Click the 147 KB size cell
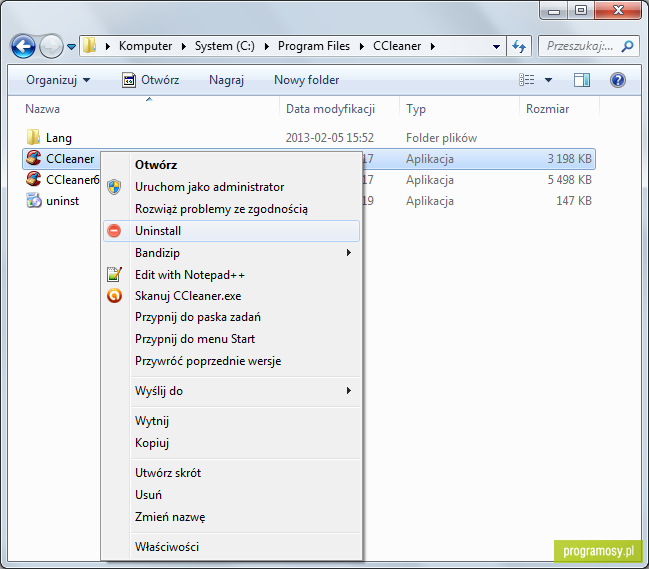 coord(574,201)
